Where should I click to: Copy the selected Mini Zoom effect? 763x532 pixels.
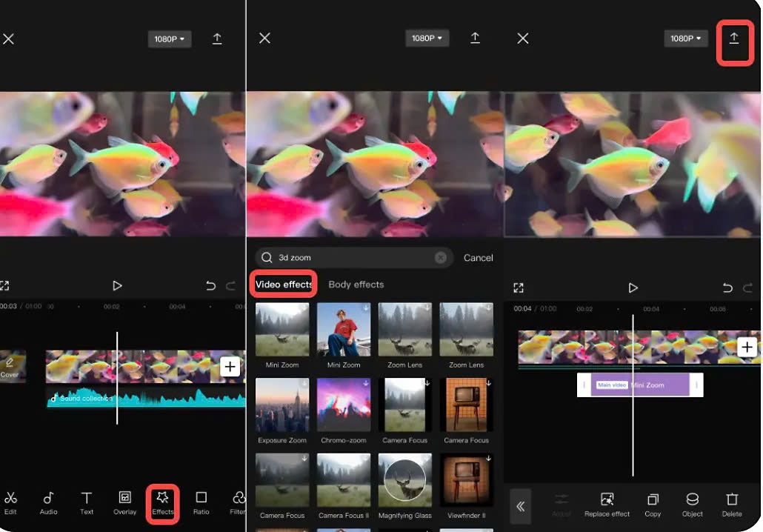click(x=653, y=504)
